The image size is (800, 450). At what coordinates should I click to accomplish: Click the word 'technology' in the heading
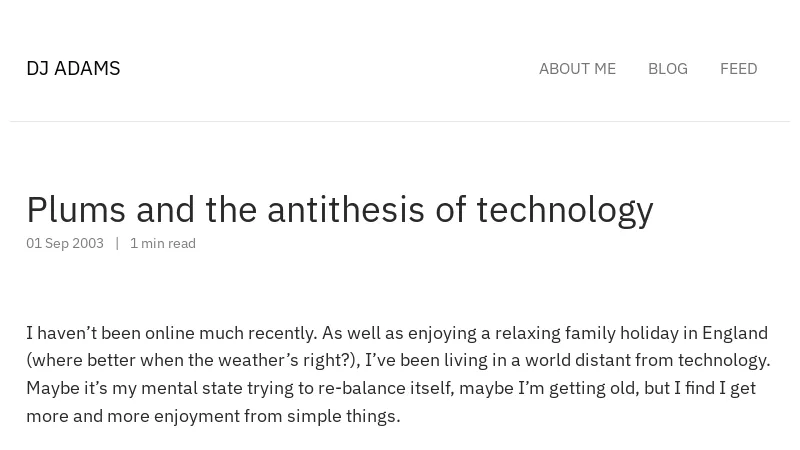565,210
